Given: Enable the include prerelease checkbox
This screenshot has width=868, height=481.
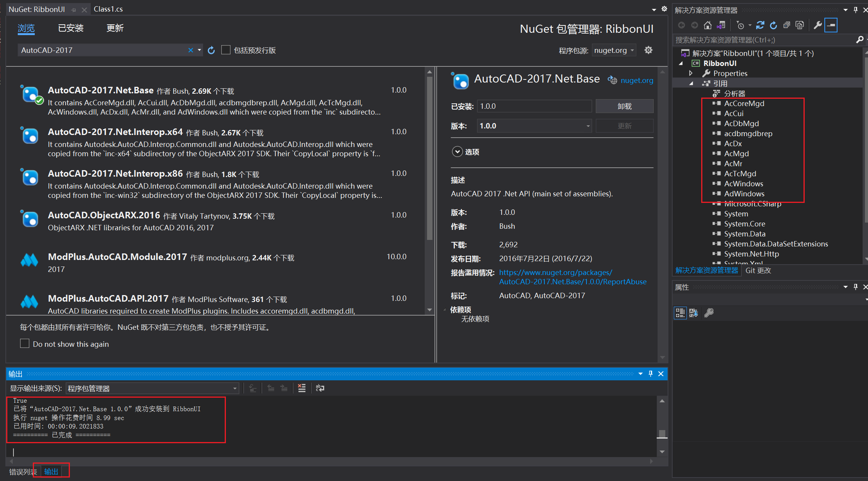Looking at the screenshot, I should point(226,50).
